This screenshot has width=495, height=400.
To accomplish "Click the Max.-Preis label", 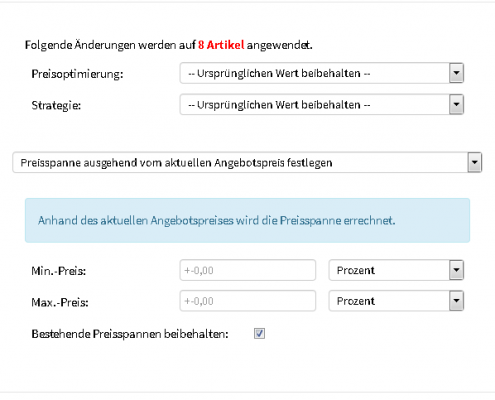I will pos(60,302).
